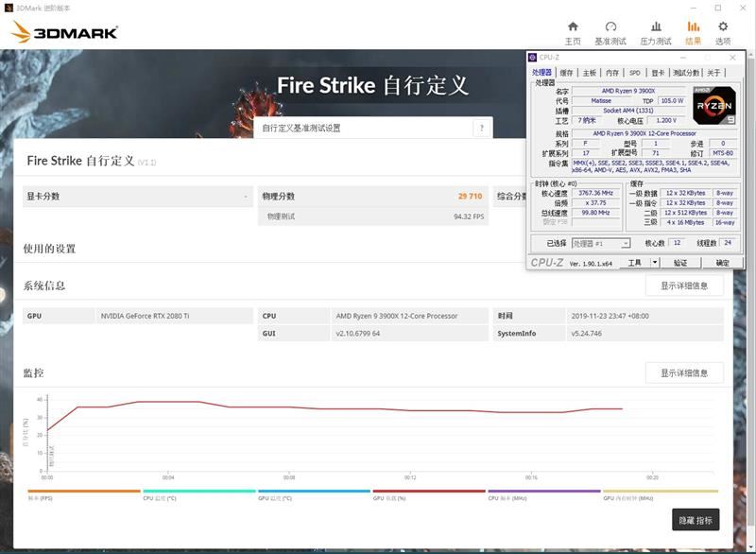
Task: Click the 2019-11-23 23:47 +08:00 time value
Action: click(610, 316)
